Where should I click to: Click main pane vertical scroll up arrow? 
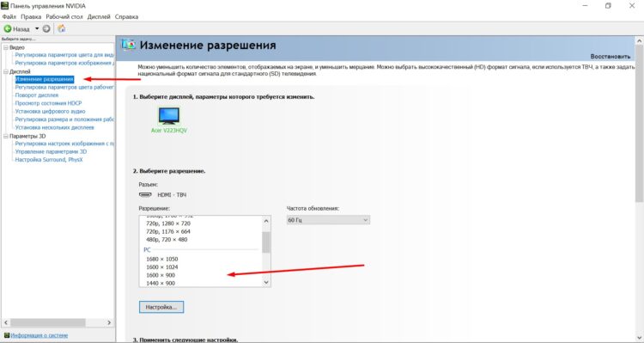coord(640,40)
